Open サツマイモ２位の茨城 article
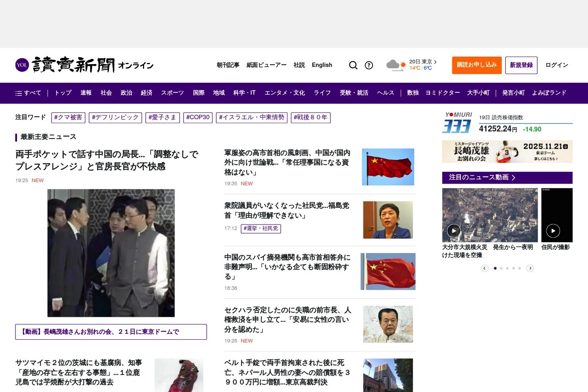 [79, 372]
